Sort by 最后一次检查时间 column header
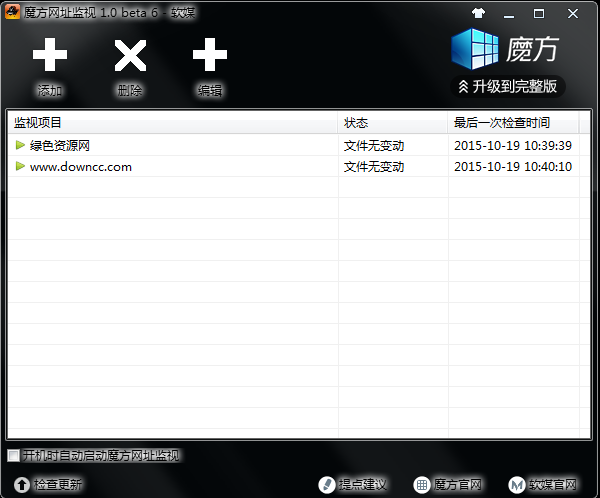The width and height of the screenshot is (600, 498). point(513,122)
